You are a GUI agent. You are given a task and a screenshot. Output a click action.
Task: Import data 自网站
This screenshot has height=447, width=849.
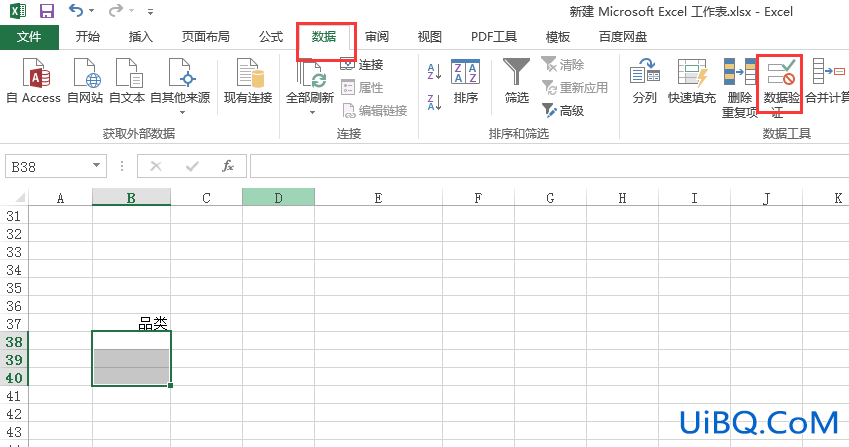point(85,82)
